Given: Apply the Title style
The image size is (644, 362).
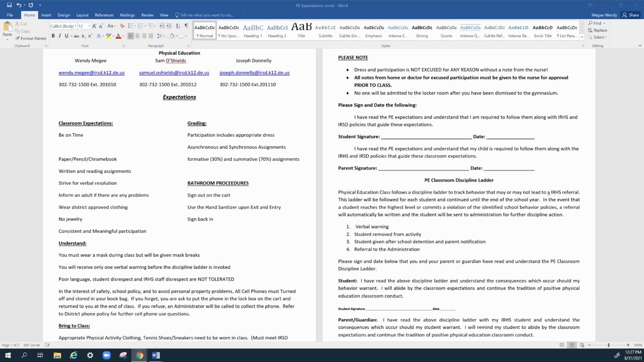Looking at the screenshot, I should [301, 31].
